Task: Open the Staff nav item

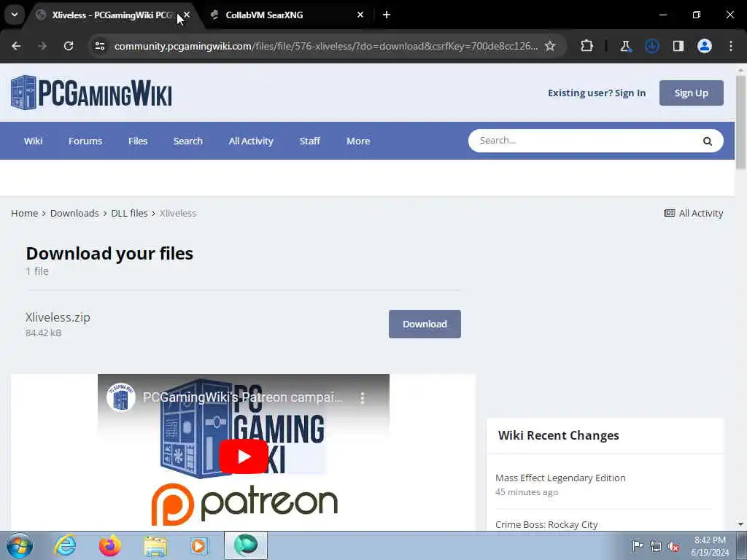Action: [x=309, y=141]
